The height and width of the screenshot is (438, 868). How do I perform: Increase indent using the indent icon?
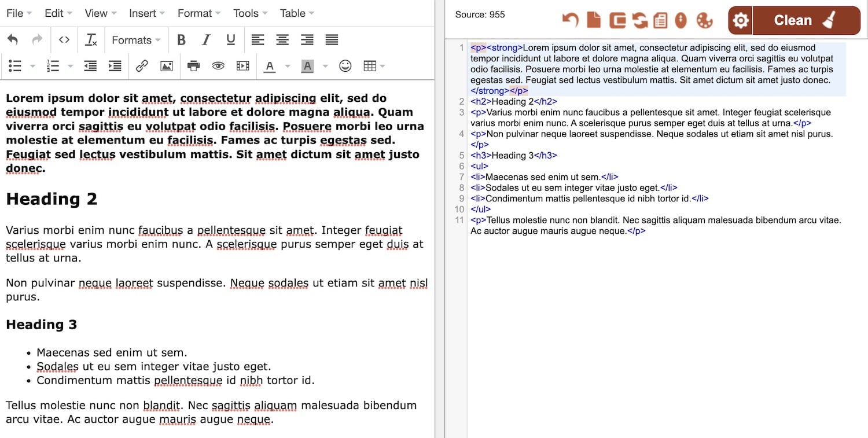click(x=115, y=66)
